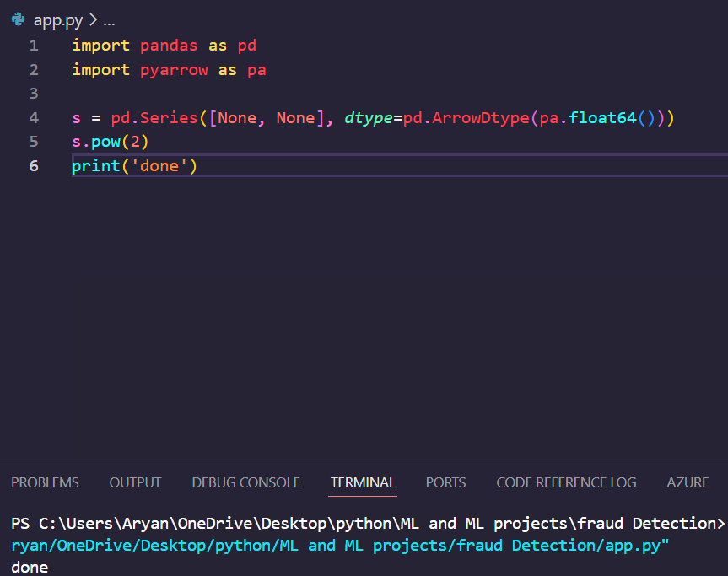Select app.py in the breadcrumb path
The width and height of the screenshot is (728, 576).
pos(57,20)
